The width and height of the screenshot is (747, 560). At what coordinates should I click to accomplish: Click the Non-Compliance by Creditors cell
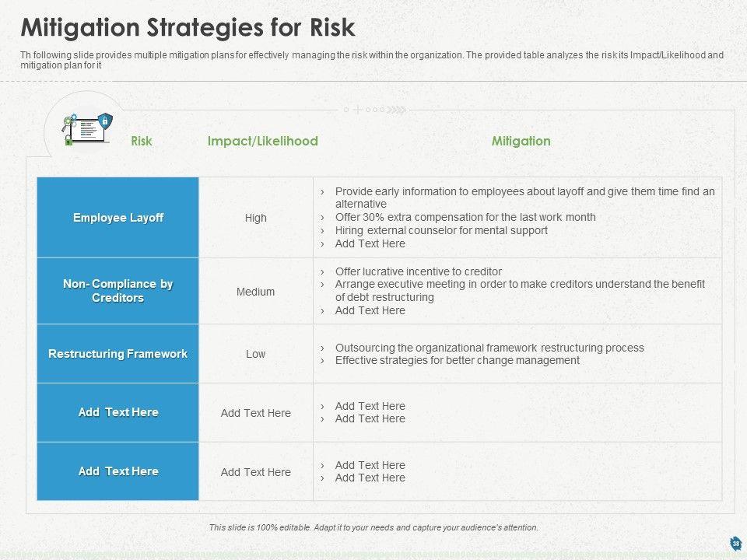click(x=118, y=291)
